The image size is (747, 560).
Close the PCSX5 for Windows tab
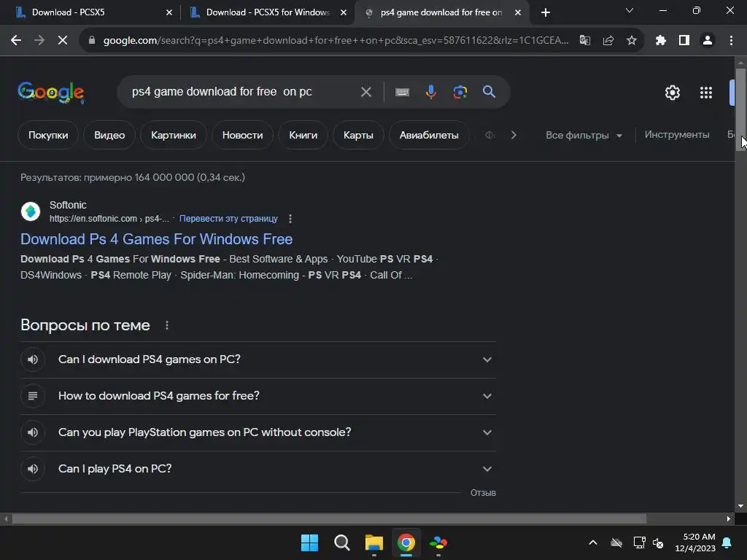coord(344,13)
